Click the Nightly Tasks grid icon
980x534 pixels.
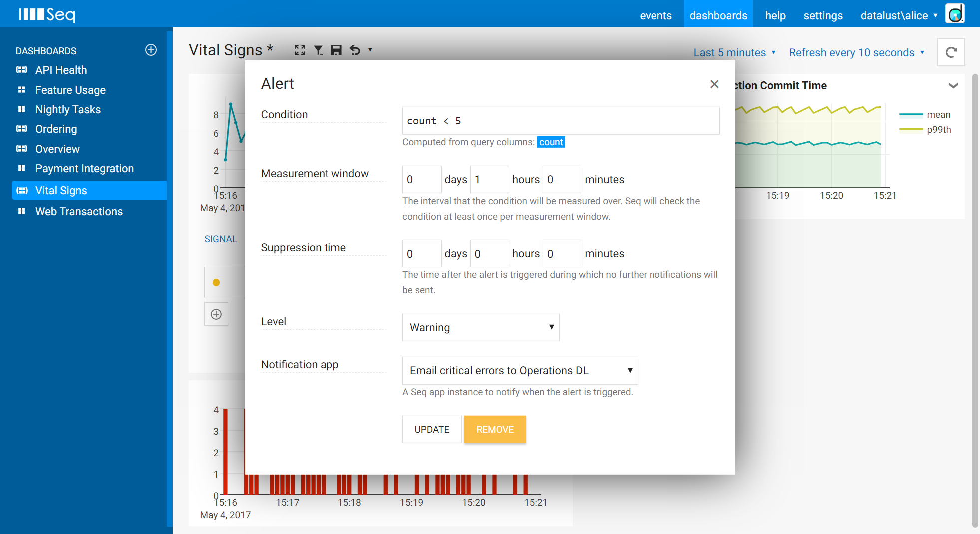coord(22,109)
